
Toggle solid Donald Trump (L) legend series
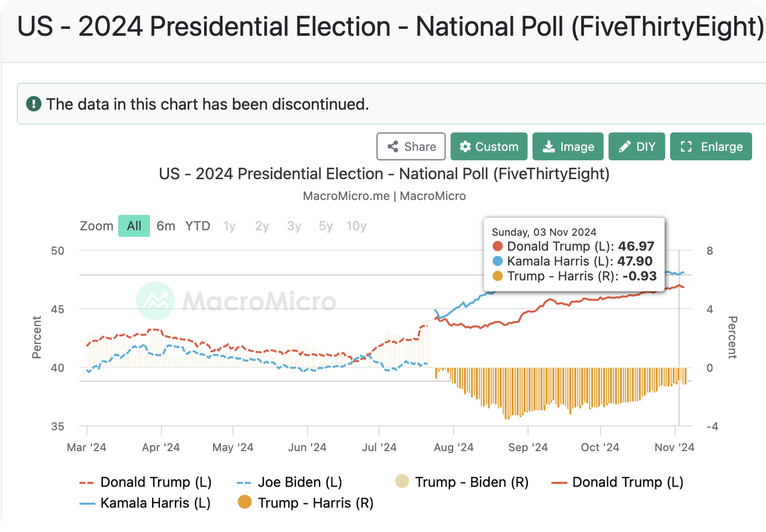click(x=617, y=482)
